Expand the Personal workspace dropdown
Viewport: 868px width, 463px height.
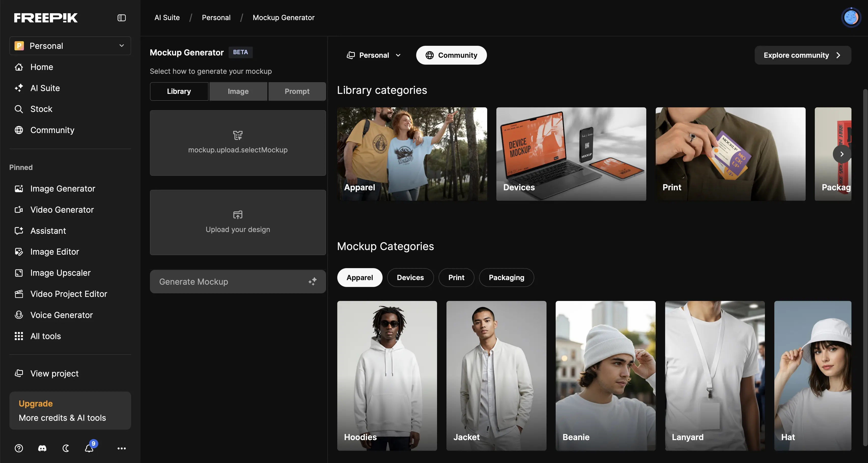click(70, 46)
